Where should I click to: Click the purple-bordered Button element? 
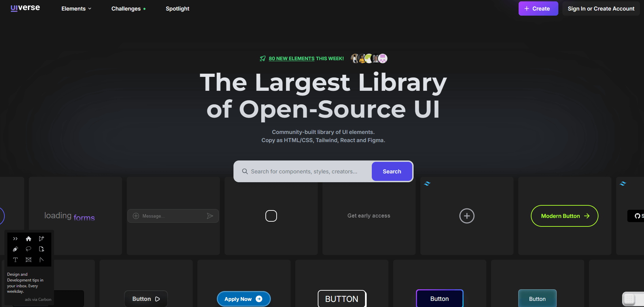pyautogui.click(x=440, y=299)
